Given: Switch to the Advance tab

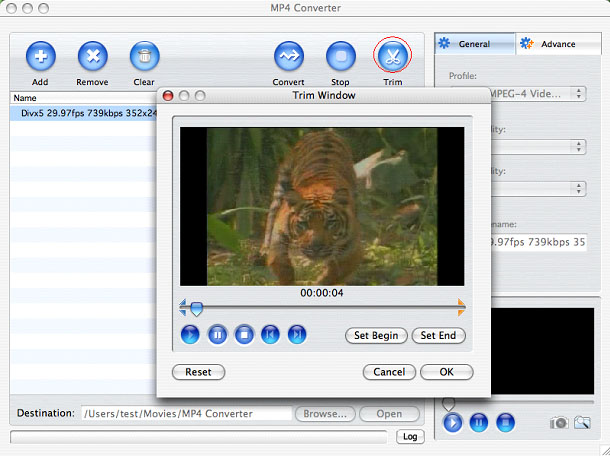Looking at the screenshot, I should (x=557, y=44).
